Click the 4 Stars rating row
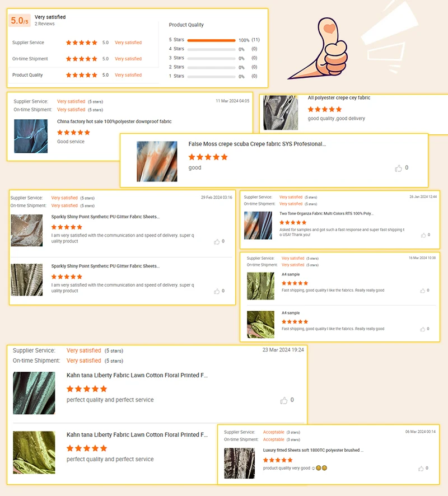 coord(213,49)
